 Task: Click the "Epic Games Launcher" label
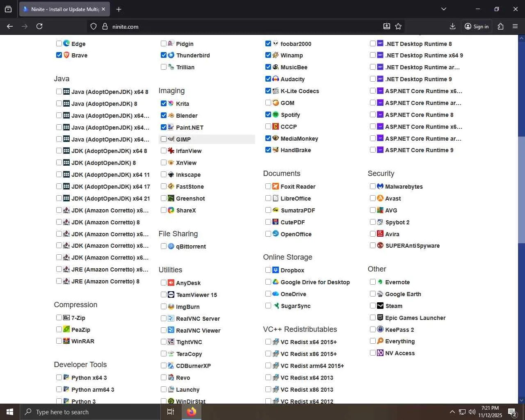pyautogui.click(x=415, y=318)
